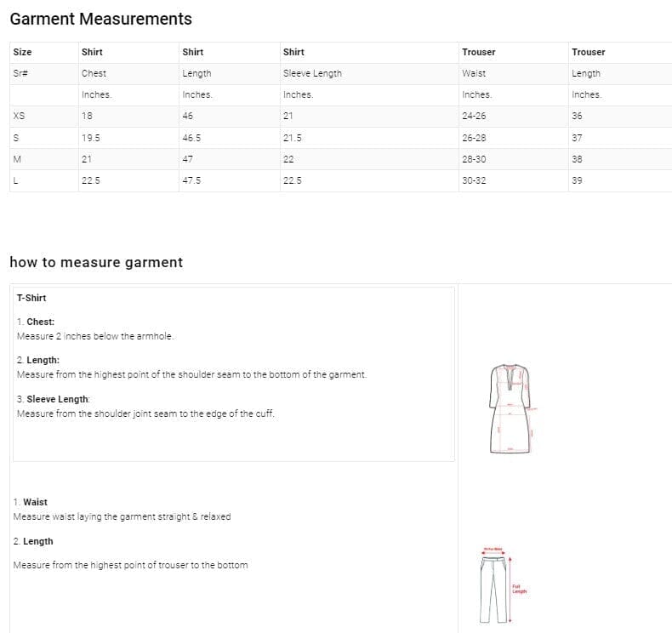Image resolution: width=672 pixels, height=633 pixels.
Task: Click the Chest column header
Action: coord(94,73)
